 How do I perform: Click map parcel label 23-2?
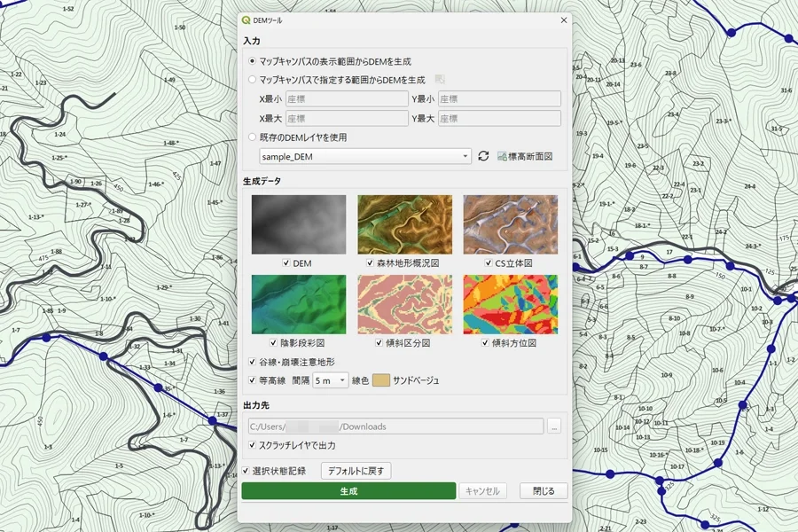(x=699, y=163)
